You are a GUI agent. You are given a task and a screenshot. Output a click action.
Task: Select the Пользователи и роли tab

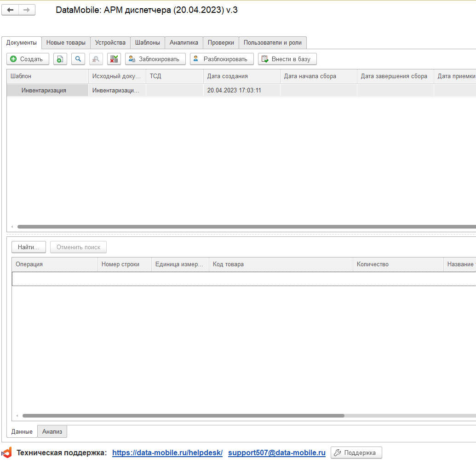point(272,43)
